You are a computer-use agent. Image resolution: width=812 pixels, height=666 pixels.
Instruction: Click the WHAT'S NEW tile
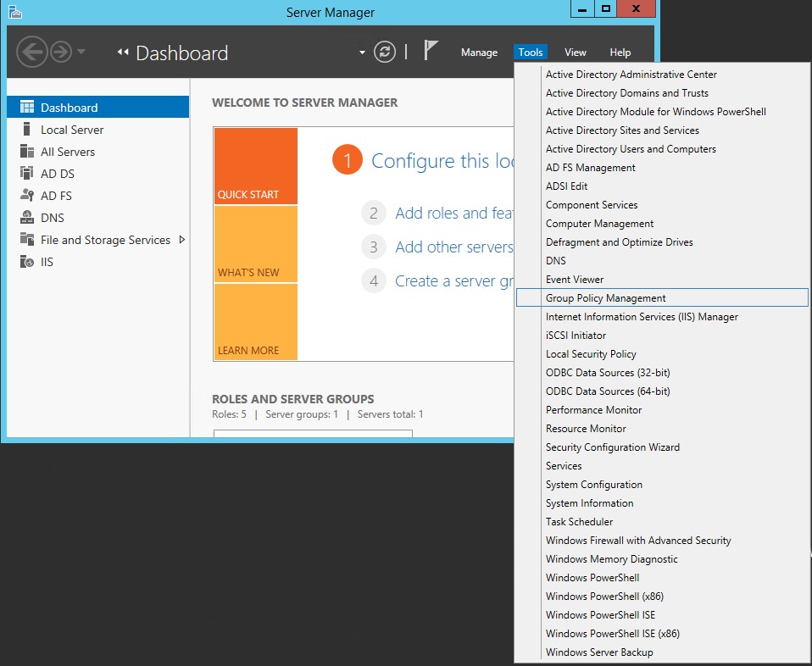[255, 244]
